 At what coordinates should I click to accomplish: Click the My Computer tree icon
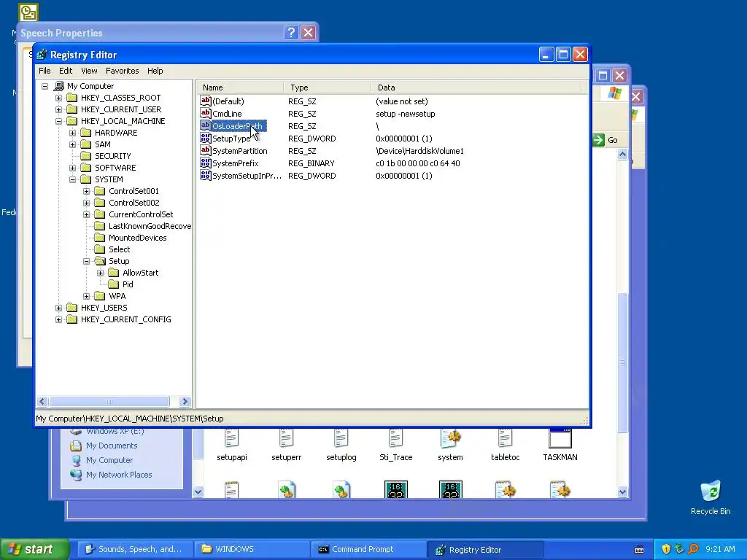coord(58,86)
